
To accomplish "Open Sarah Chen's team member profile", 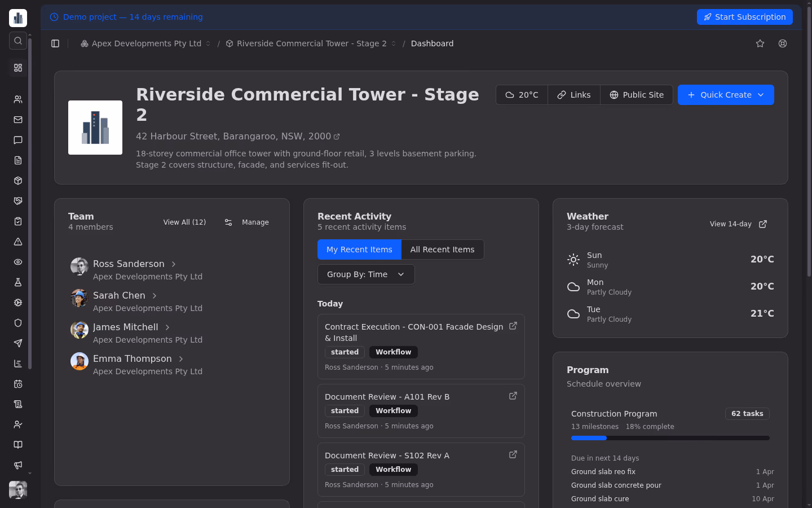I will (119, 296).
